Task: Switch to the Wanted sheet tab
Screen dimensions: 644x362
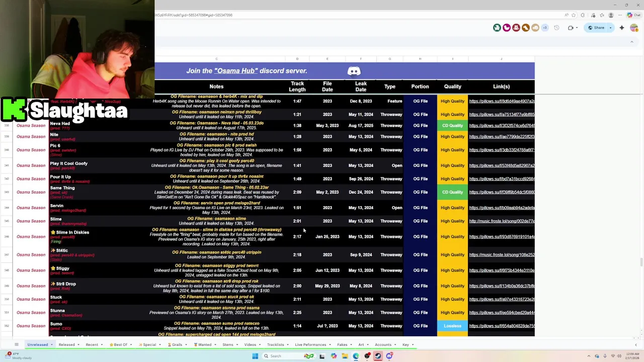Action: point(204,345)
